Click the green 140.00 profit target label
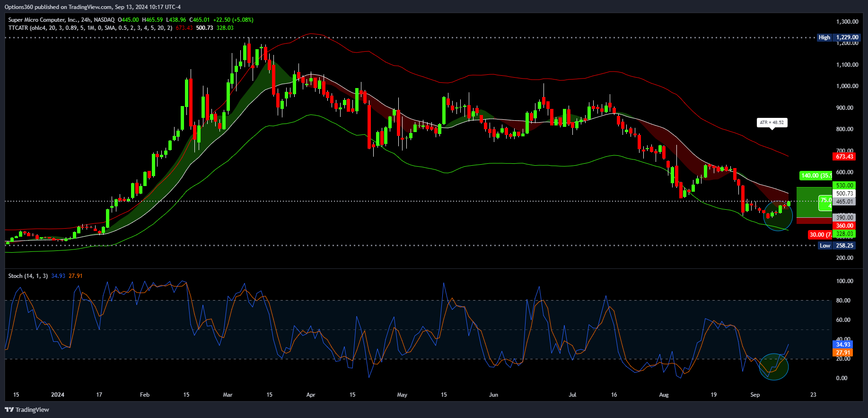The image size is (868, 418). click(x=816, y=176)
